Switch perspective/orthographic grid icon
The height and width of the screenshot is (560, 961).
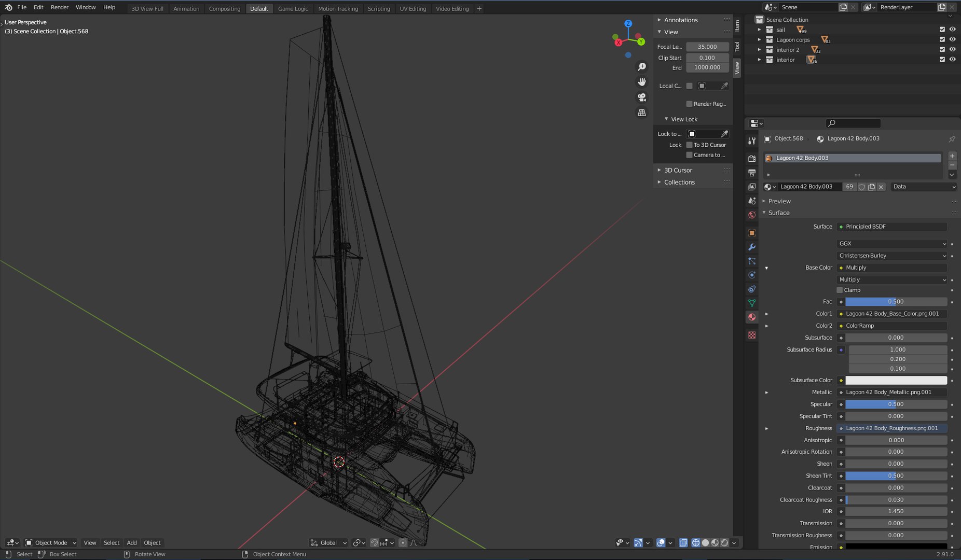(642, 113)
